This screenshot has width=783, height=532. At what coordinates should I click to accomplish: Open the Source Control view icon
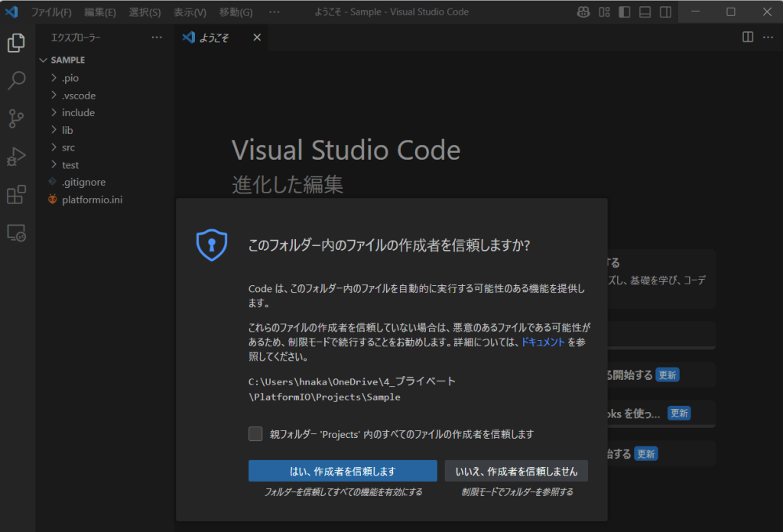point(16,118)
